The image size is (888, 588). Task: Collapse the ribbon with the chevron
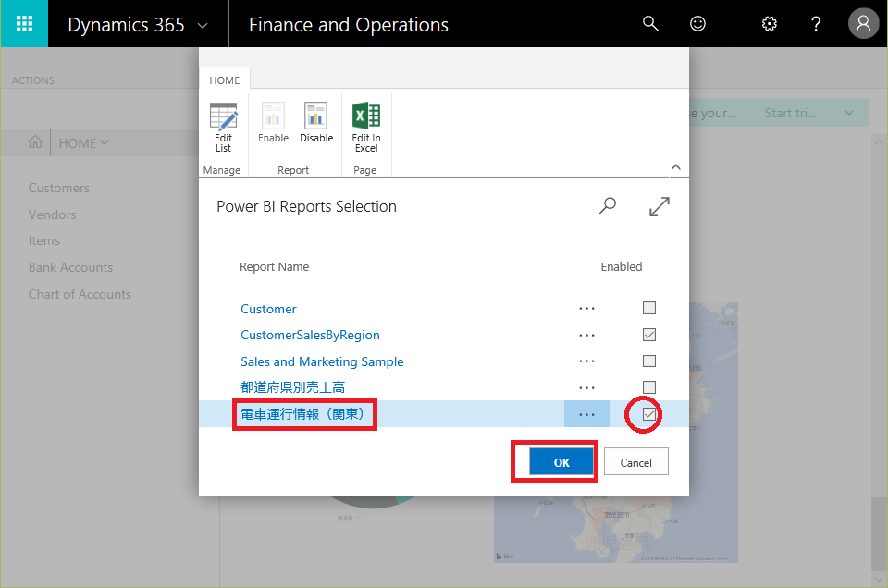tap(675, 167)
